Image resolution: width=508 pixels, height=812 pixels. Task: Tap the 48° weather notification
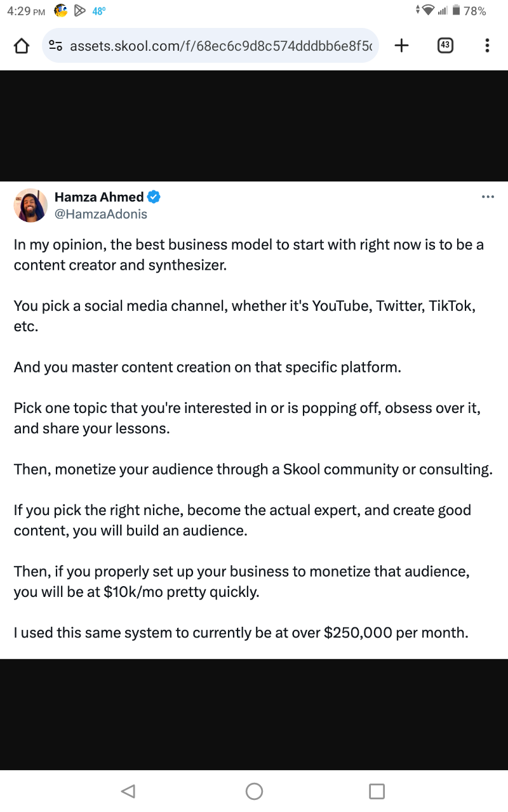pyautogui.click(x=99, y=11)
